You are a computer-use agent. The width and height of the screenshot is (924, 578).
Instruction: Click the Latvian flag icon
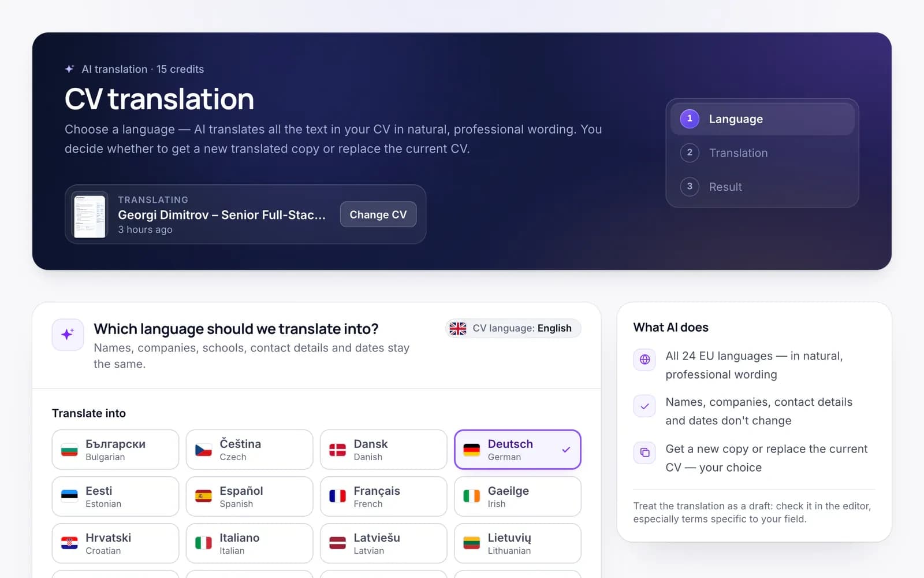[x=337, y=543]
